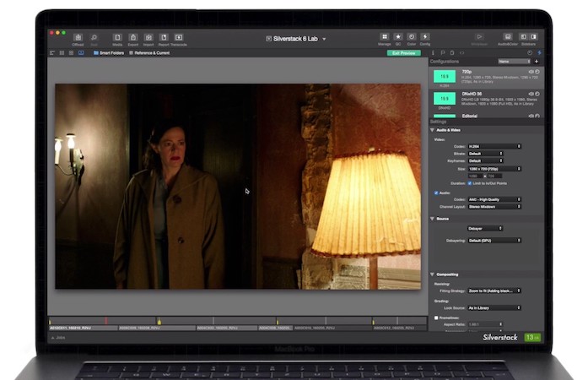This screenshot has height=380, width=588.
Task: Collapse the Compositing section
Action: pyautogui.click(x=433, y=274)
